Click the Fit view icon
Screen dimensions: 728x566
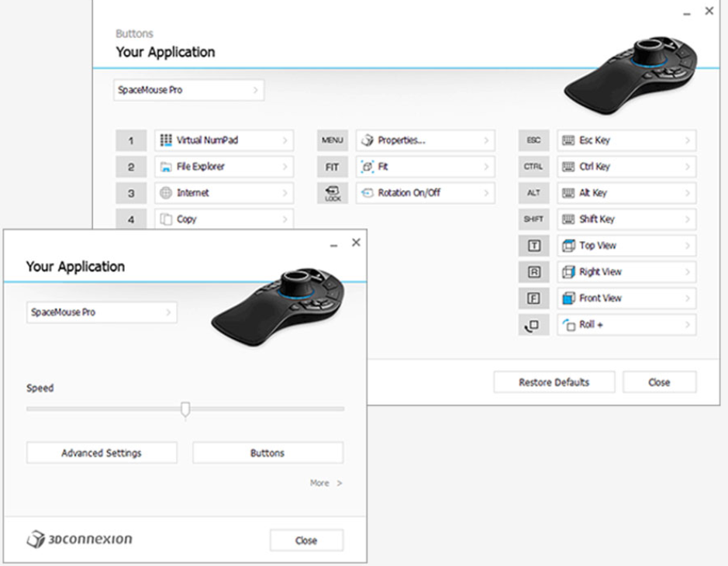tap(367, 167)
